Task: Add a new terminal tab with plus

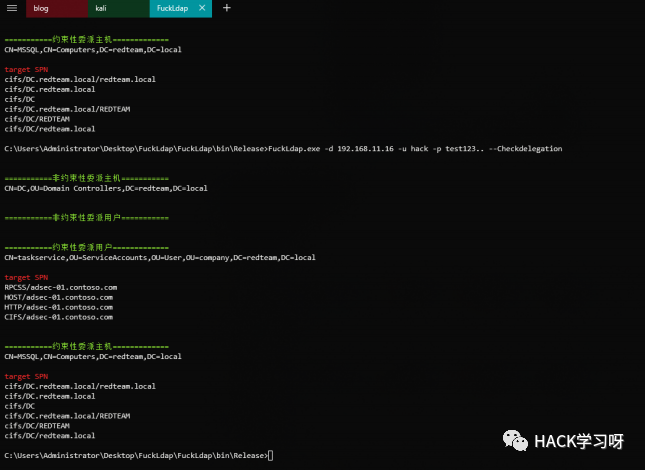Action: click(227, 8)
